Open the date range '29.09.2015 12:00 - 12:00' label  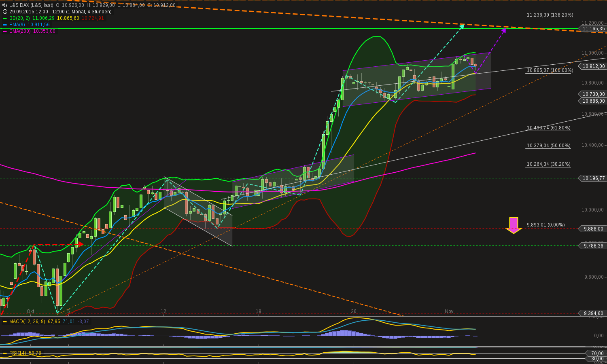point(37,12)
